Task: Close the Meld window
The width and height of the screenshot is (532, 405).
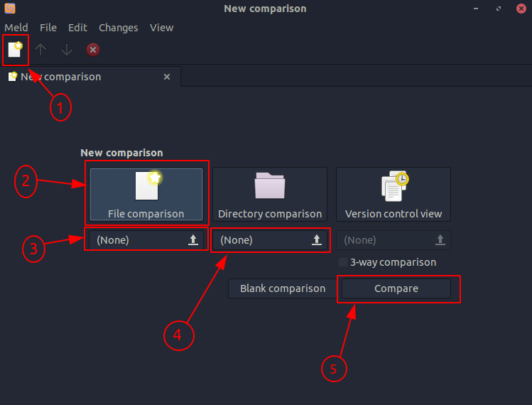Action: [x=521, y=9]
